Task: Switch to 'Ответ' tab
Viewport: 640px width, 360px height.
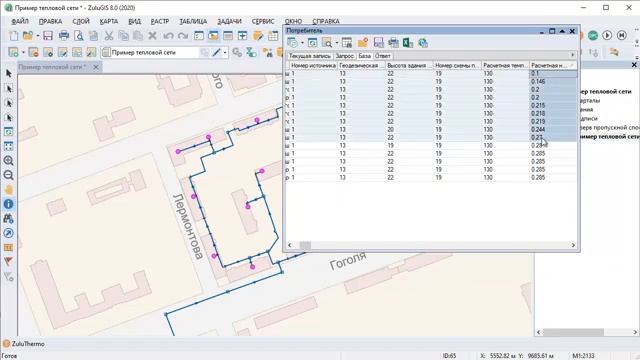Action: (382, 56)
